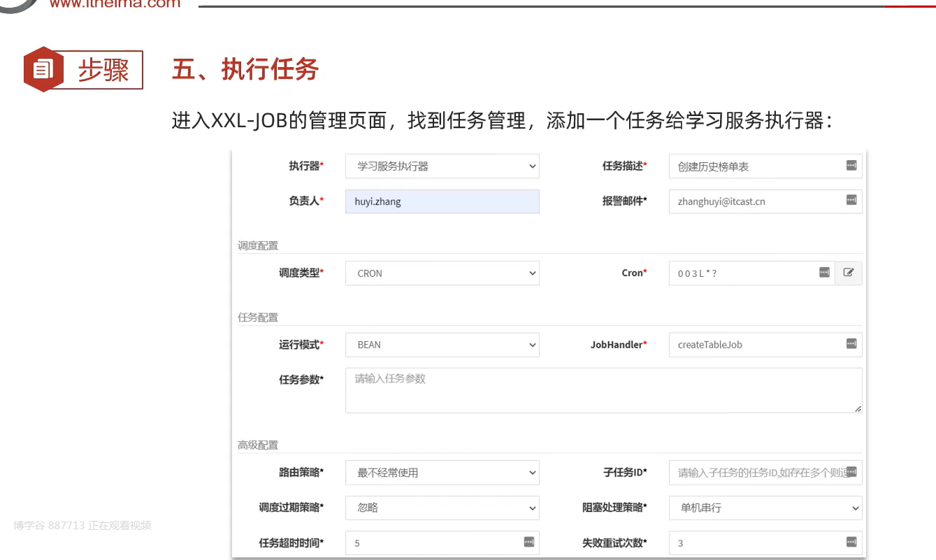Click the small icon inside the Cron field

click(824, 272)
